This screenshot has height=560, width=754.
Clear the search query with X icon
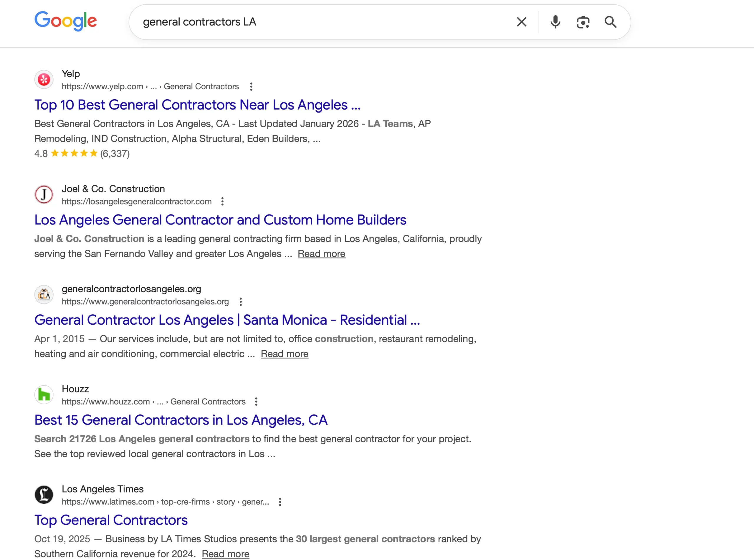click(522, 22)
